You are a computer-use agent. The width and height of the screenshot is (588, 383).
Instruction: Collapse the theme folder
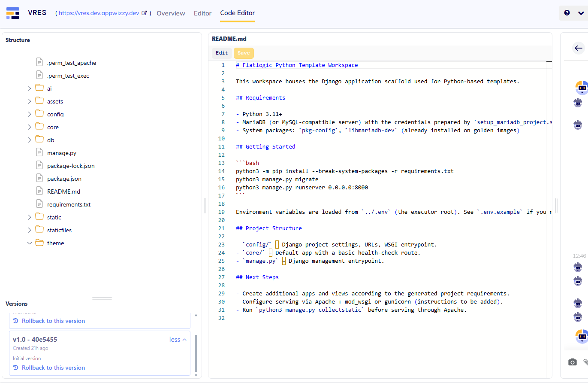click(30, 243)
